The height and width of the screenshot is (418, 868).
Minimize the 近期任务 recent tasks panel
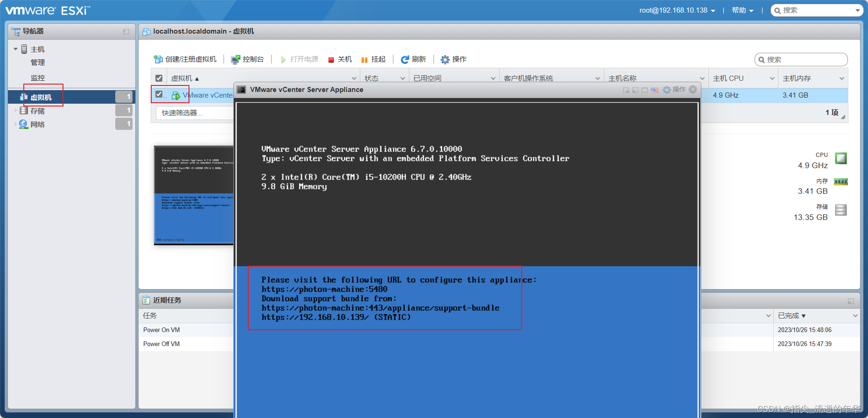point(851,301)
